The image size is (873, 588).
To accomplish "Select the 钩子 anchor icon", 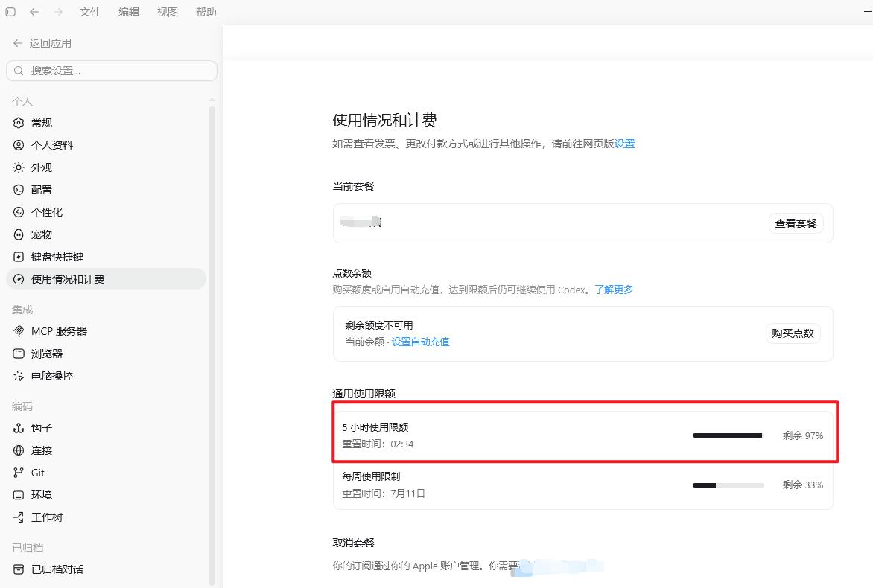I will point(19,428).
